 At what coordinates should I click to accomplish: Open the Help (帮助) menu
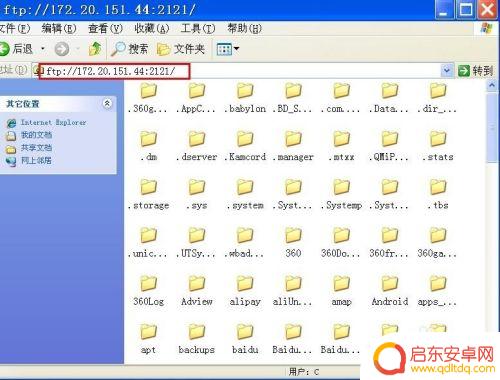coord(244,29)
